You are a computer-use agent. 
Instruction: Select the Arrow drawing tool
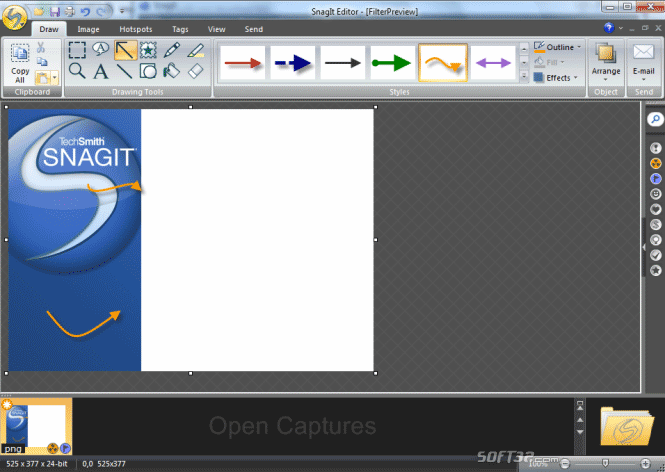pos(125,50)
